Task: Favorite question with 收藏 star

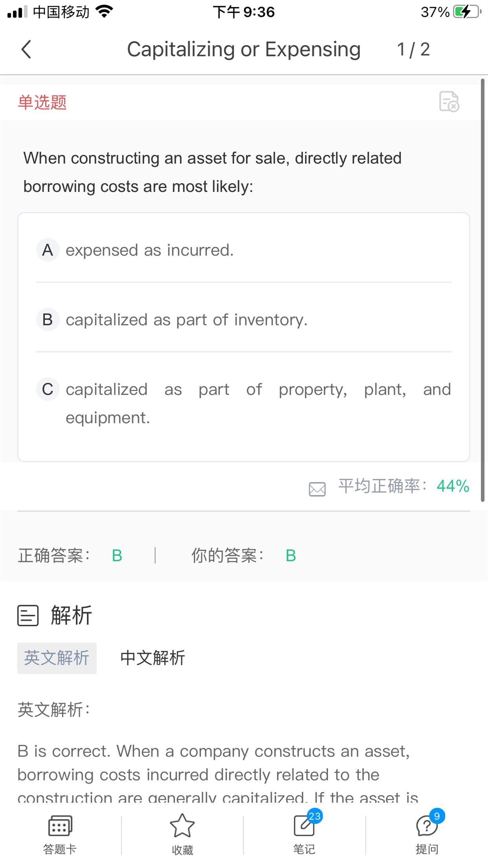Action: coord(182,834)
